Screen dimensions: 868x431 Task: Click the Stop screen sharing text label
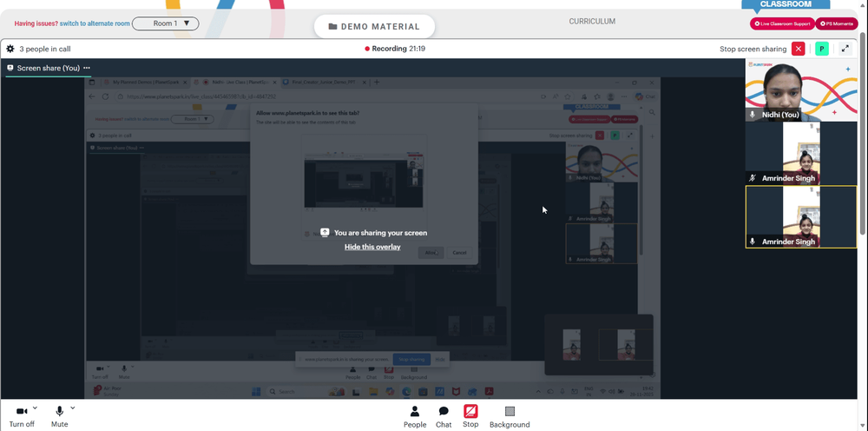point(753,49)
